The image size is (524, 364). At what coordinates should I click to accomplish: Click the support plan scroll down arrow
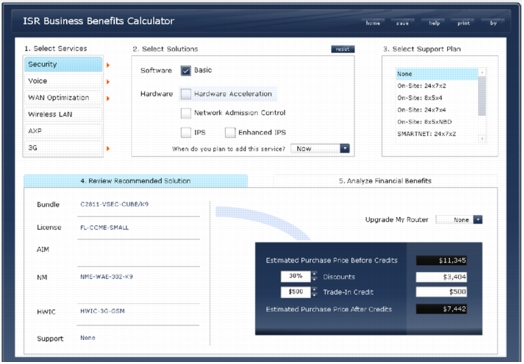[482, 138]
